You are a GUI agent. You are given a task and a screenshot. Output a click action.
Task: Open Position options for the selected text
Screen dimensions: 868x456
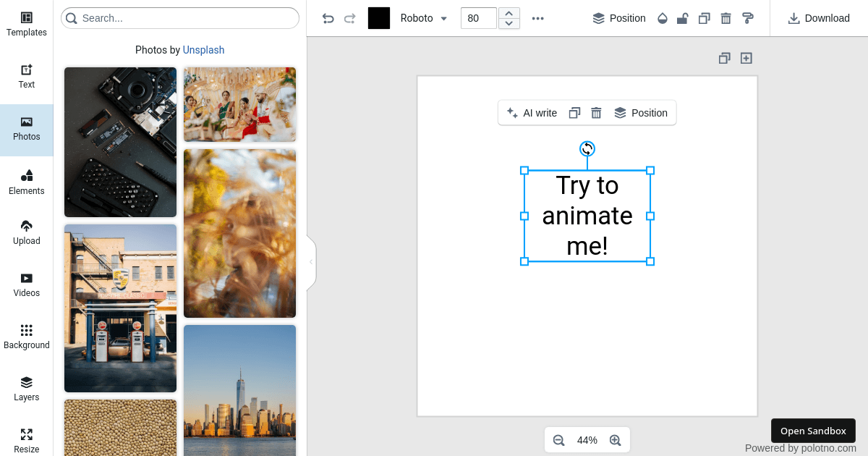pos(641,113)
